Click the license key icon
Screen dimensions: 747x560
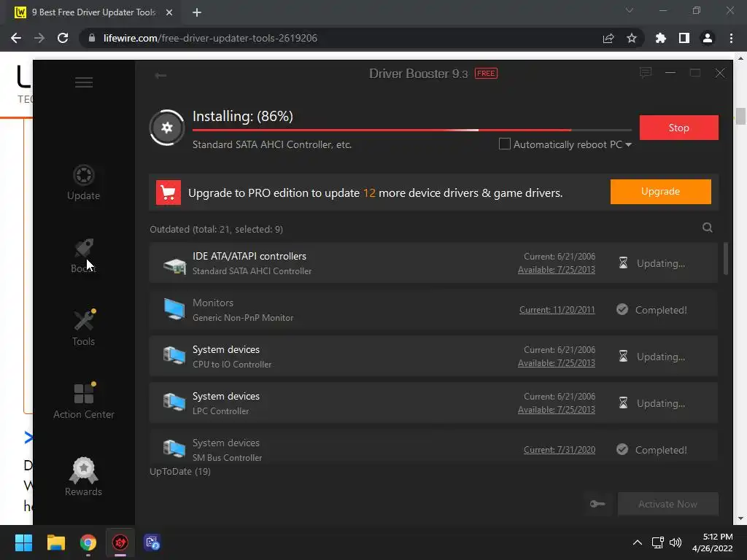point(597,504)
